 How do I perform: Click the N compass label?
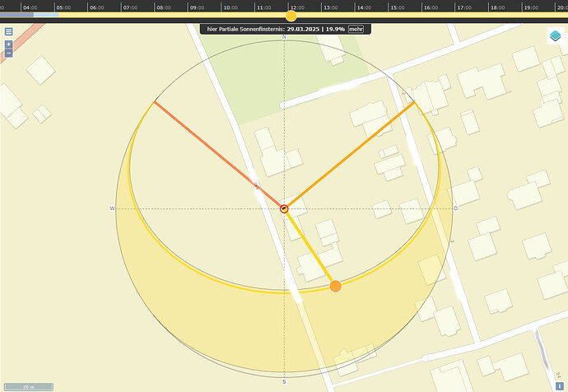(x=284, y=37)
